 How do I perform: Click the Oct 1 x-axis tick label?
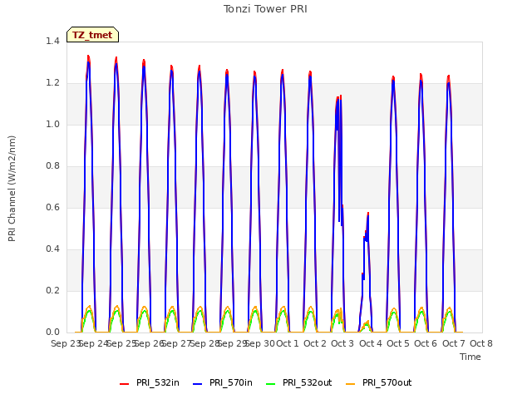(288, 343)
